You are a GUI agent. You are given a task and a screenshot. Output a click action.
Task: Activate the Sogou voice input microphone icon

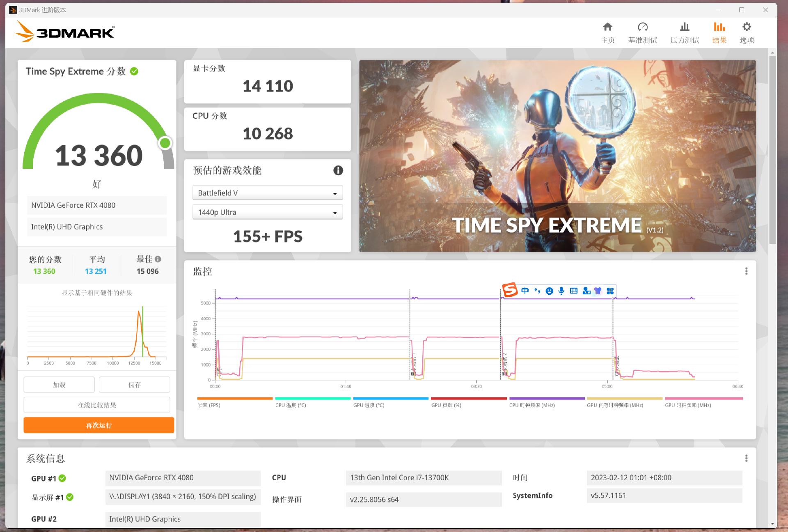(x=561, y=291)
